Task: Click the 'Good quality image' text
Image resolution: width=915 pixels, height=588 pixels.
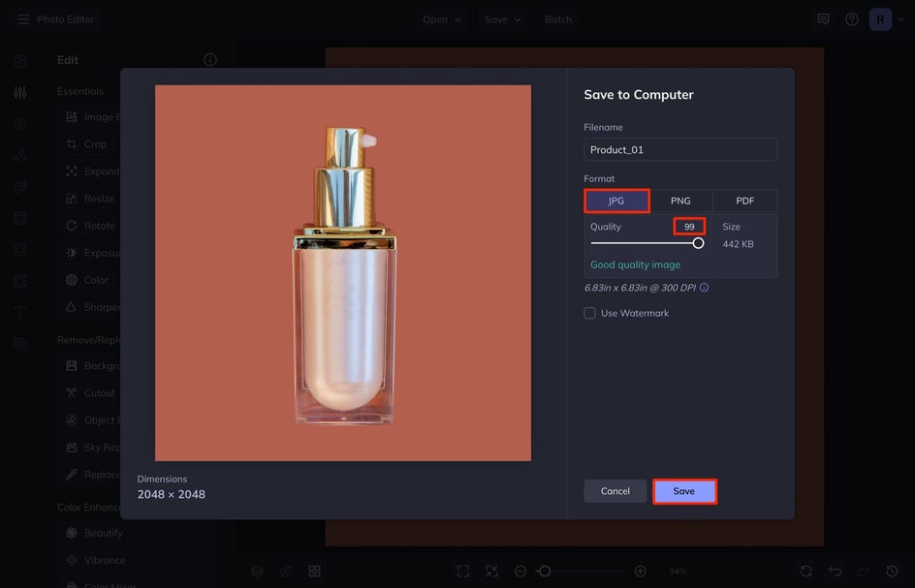Action: (x=636, y=264)
